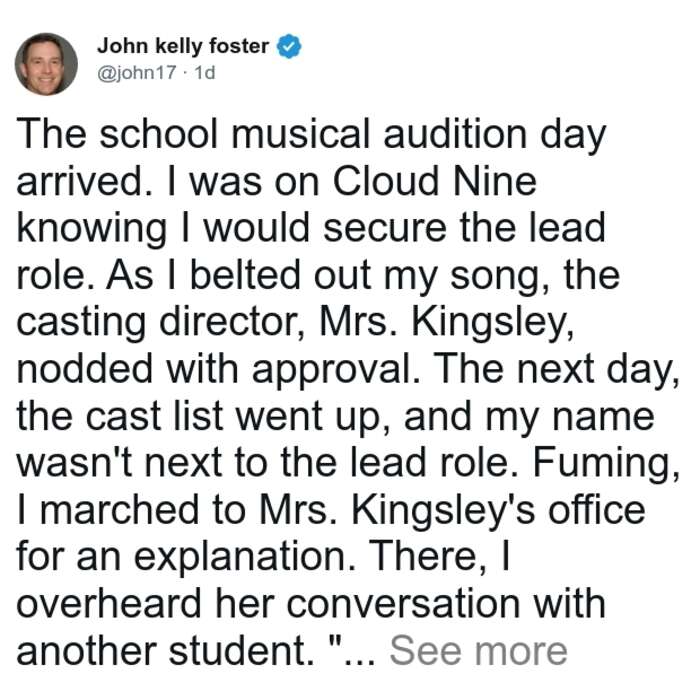Open the round profile picture avatar
The image size is (700, 700).
tap(46, 64)
